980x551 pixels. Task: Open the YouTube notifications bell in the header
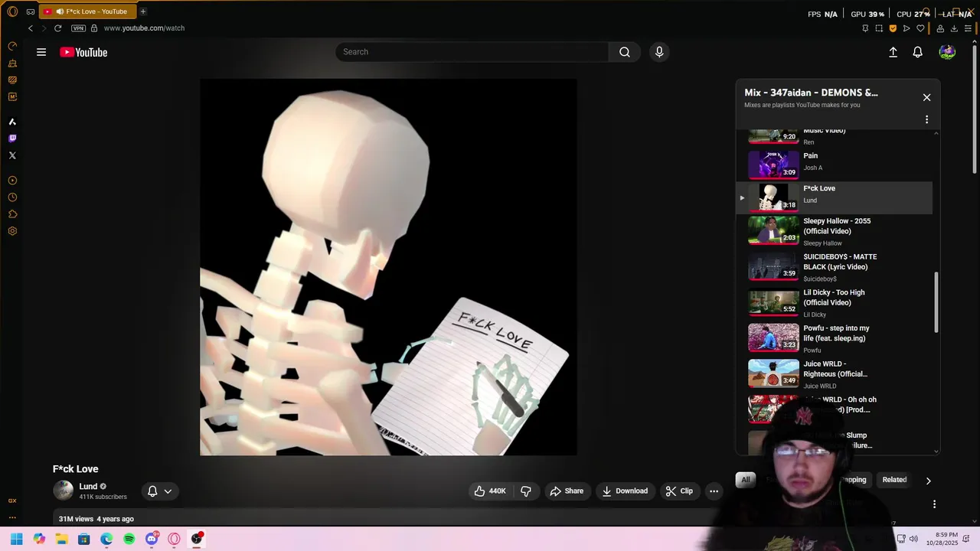pos(917,52)
